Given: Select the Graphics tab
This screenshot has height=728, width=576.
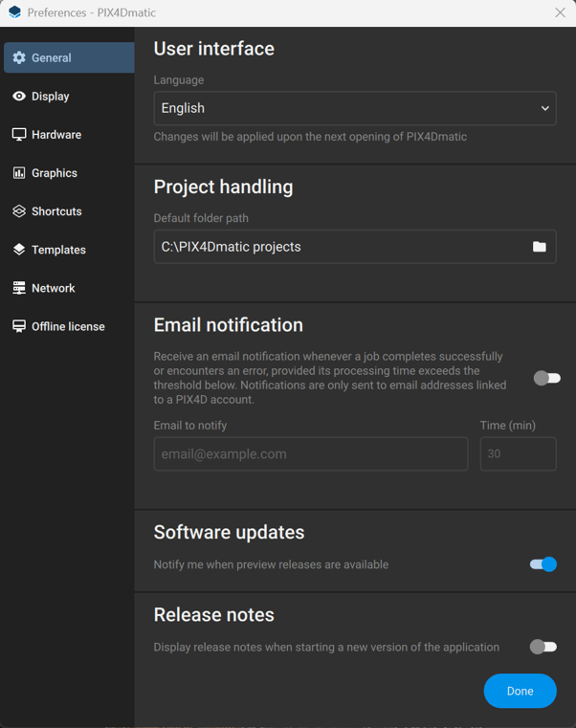Looking at the screenshot, I should pos(69,173).
